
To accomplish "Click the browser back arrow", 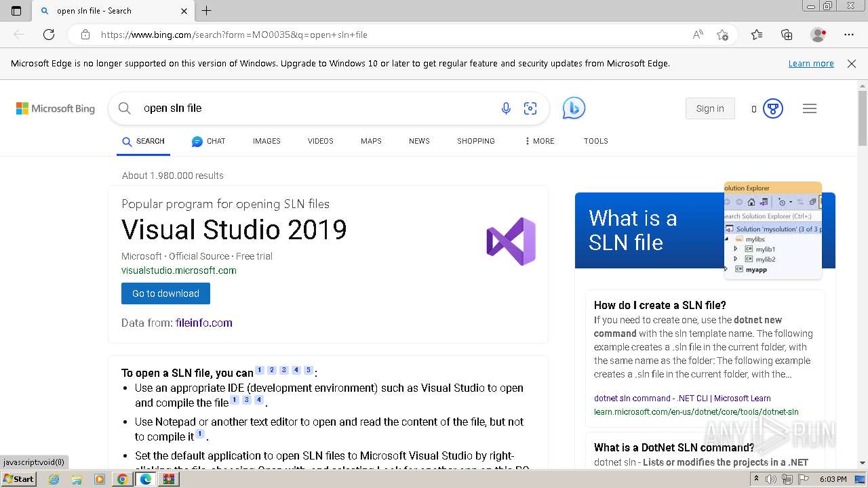I will coord(19,35).
